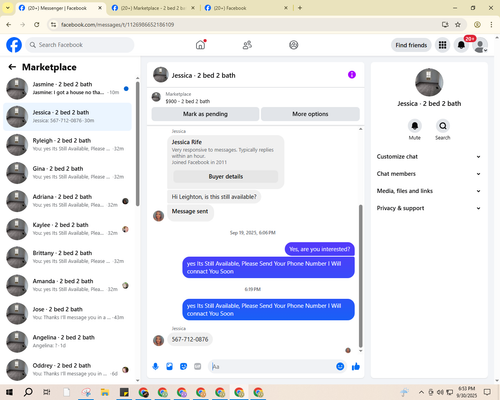Open File Explorer from the taskbar

[105, 392]
